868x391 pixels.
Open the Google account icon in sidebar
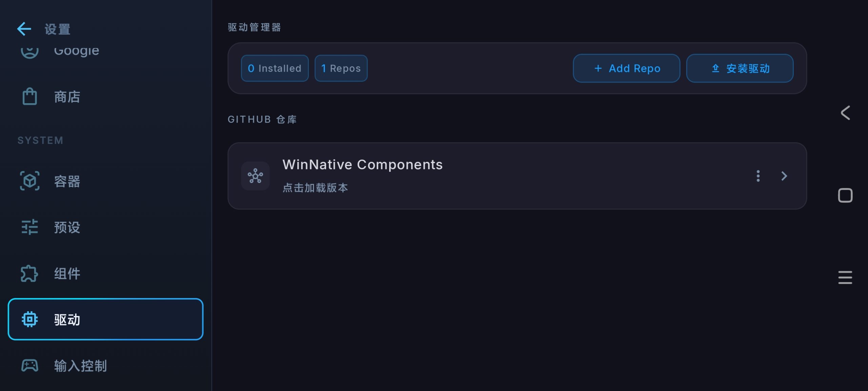point(30,52)
